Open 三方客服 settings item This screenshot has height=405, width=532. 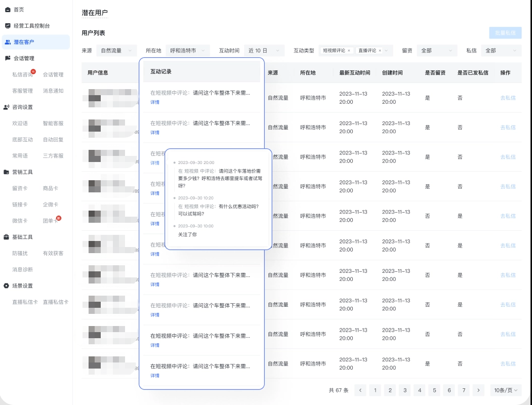tap(53, 156)
